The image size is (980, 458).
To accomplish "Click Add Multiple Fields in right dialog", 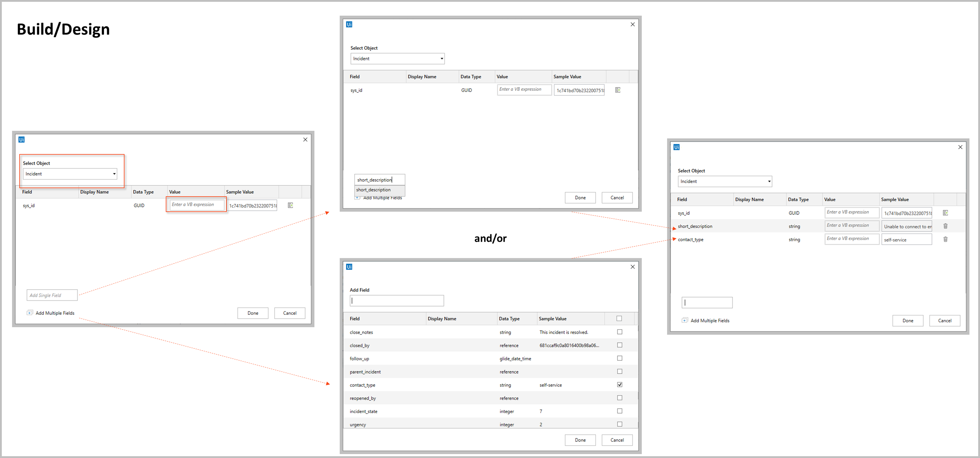I will [710, 321].
